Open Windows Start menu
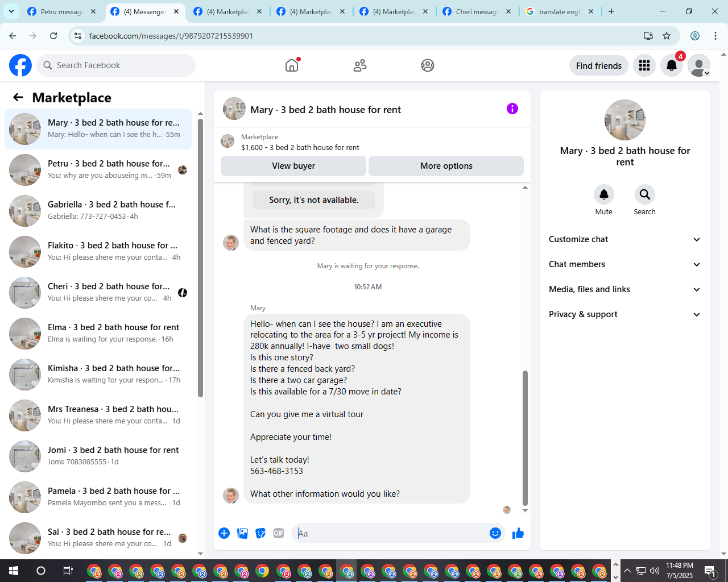The image size is (728, 582). [14, 571]
